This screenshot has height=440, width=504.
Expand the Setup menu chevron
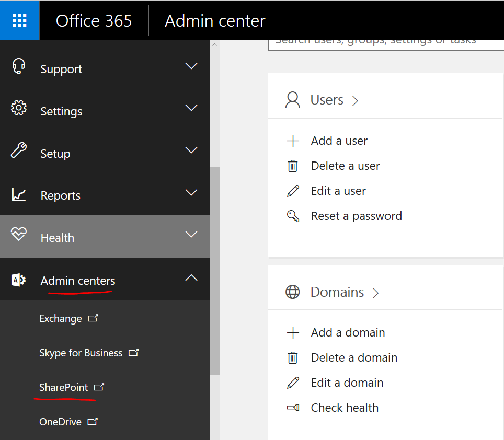(191, 150)
